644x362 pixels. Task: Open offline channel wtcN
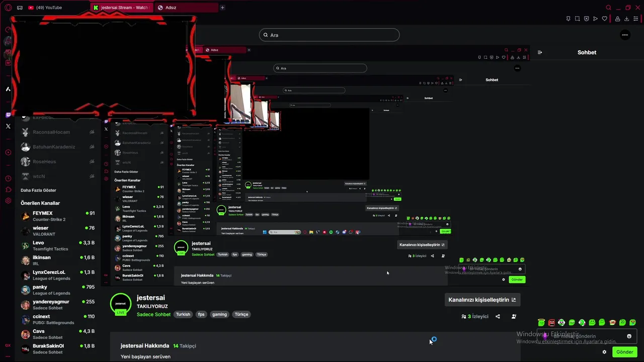click(57, 176)
